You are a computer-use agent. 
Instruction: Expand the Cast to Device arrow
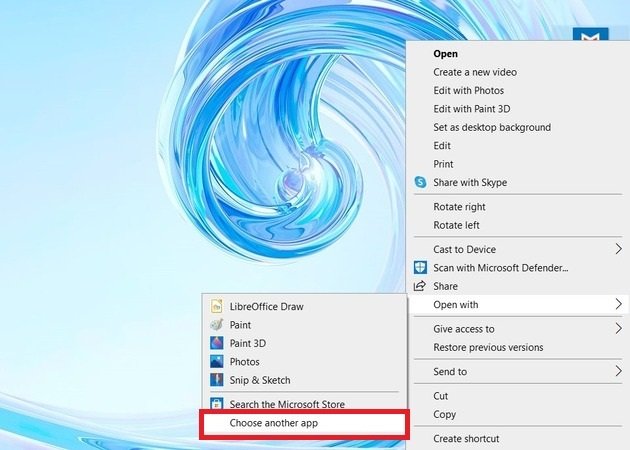click(x=619, y=249)
